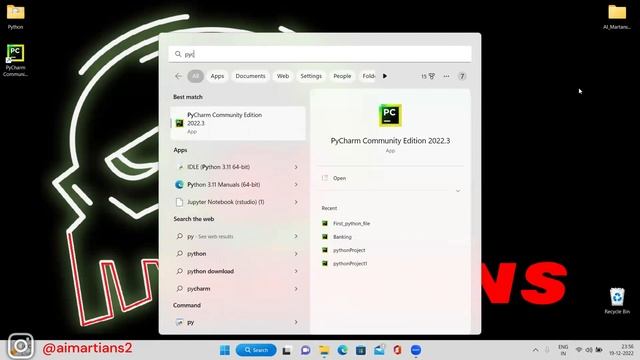Click the large PyCharm logo in preview
This screenshot has width=640, height=360.
390,115
